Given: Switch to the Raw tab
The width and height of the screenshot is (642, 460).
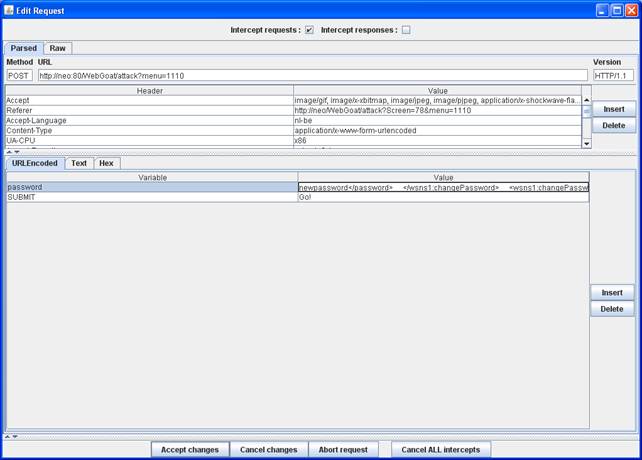Looking at the screenshot, I should click(58, 48).
